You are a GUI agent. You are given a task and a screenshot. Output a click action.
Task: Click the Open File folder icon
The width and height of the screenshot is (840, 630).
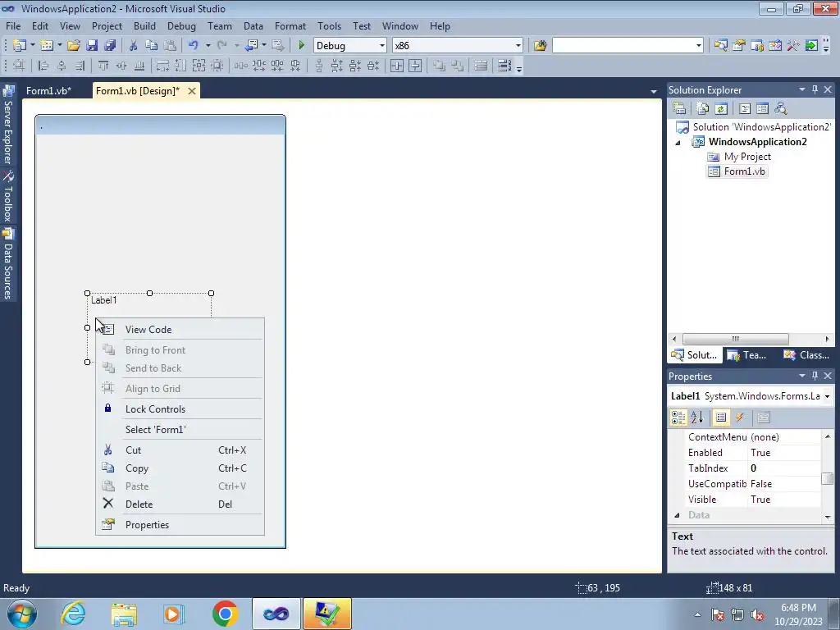(74, 46)
